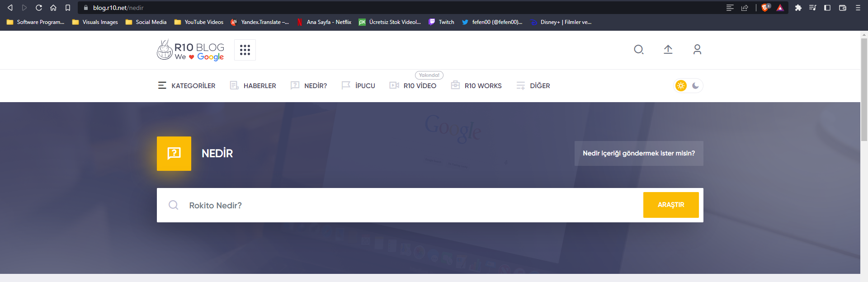
Task: Click the share page icon
Action: [745, 8]
